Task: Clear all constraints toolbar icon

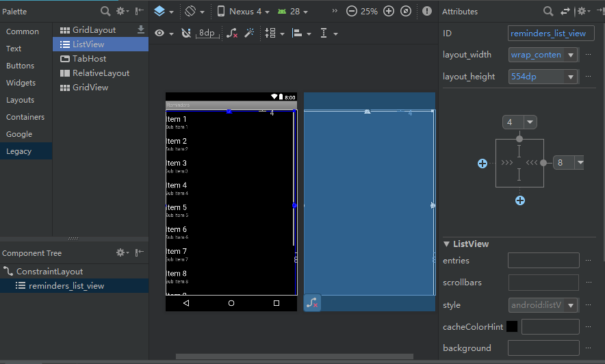Action: (x=231, y=34)
